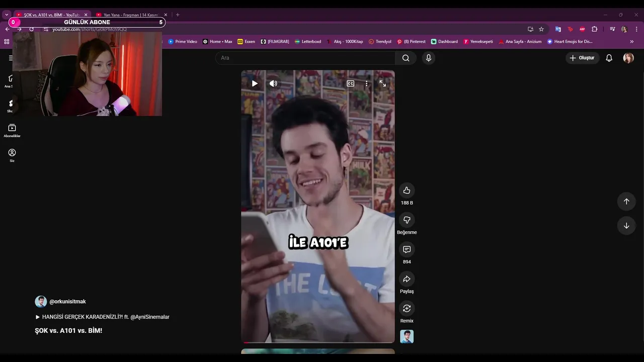Submit search with magnifier button
This screenshot has height=362, width=644.
coord(406,58)
